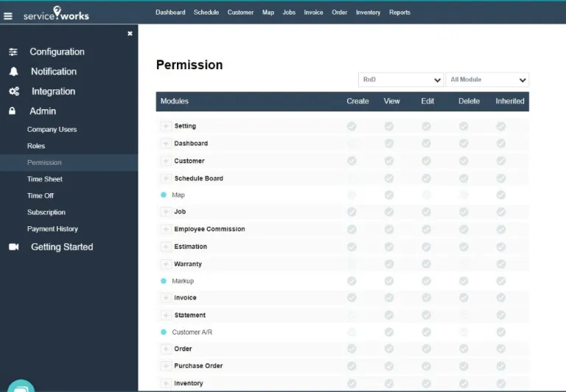Screen dimensions: 566x392
Task: Close the sidebar with the X icon
Action: [x=130, y=33]
